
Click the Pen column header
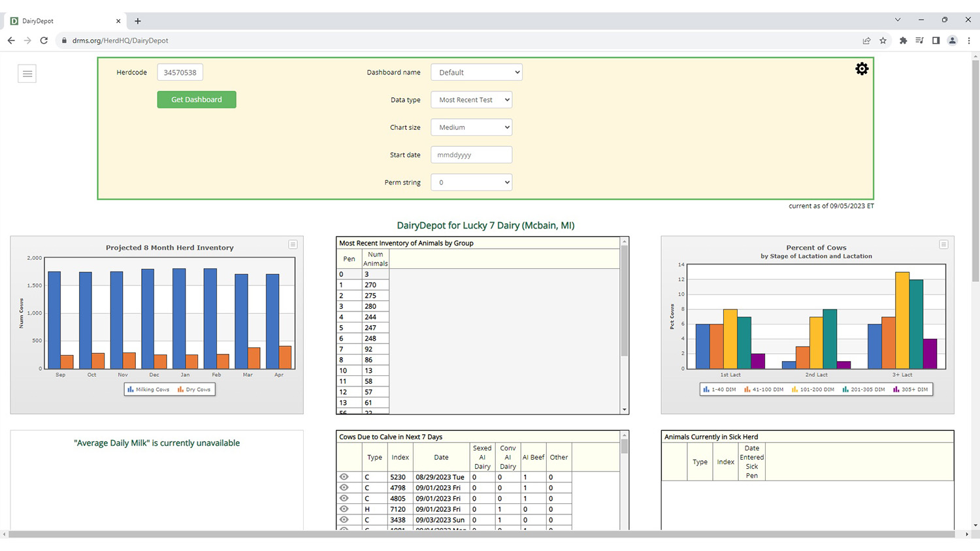click(x=350, y=259)
